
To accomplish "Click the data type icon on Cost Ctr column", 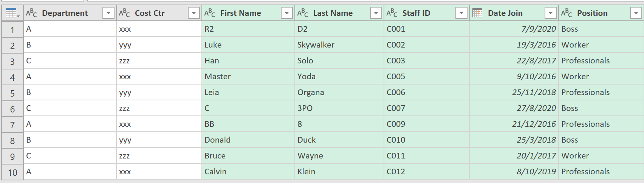I will click(124, 13).
